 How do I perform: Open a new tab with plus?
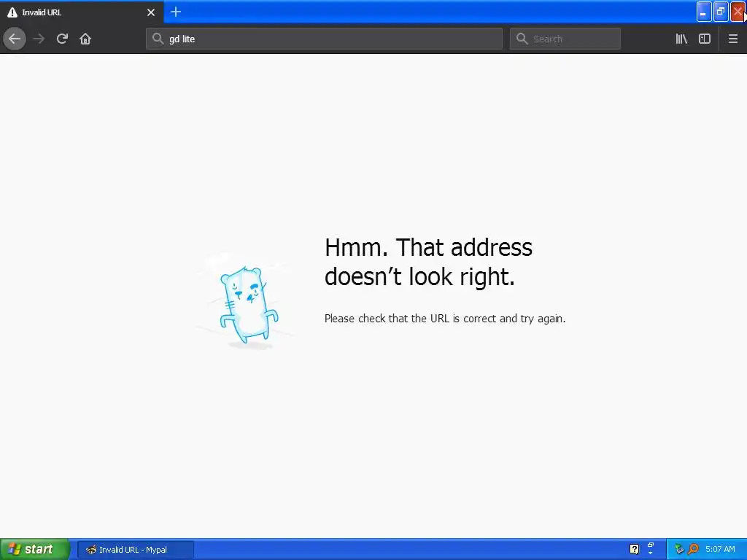pos(176,12)
